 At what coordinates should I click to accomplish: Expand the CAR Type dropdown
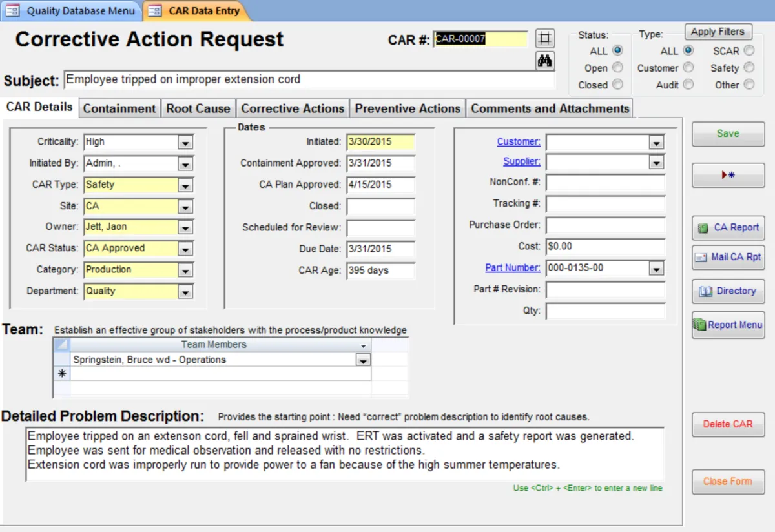point(185,186)
